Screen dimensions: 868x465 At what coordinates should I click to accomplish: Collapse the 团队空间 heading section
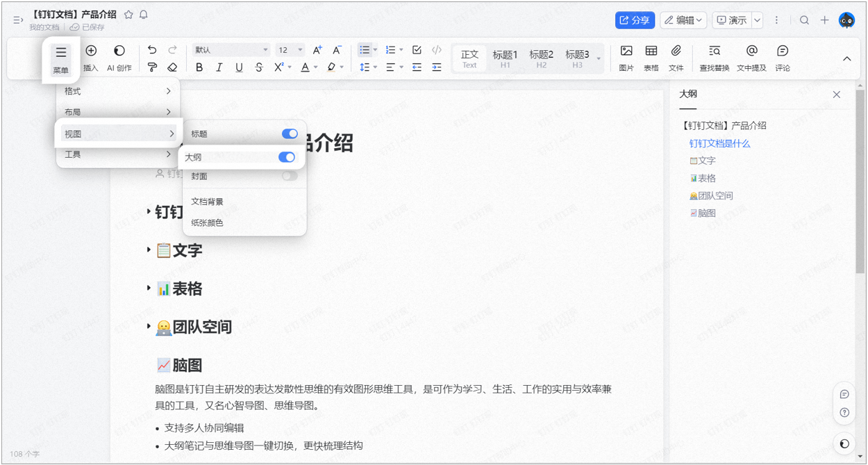point(149,326)
